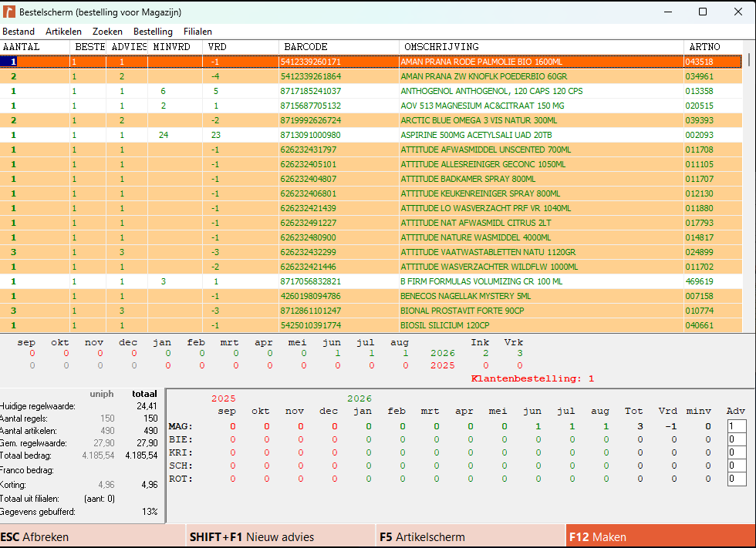The height and width of the screenshot is (548, 756).
Task: Click AANTAL cell 3 in BIONAL PROSTAVIT row
Action: click(14, 311)
